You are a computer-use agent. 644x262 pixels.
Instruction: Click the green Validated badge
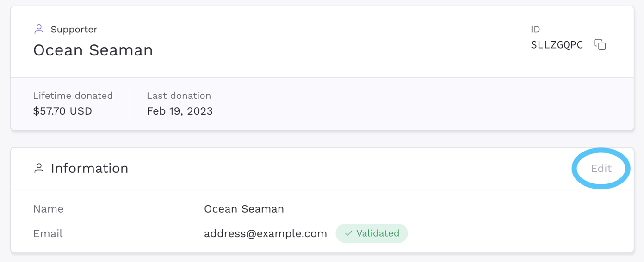click(372, 233)
